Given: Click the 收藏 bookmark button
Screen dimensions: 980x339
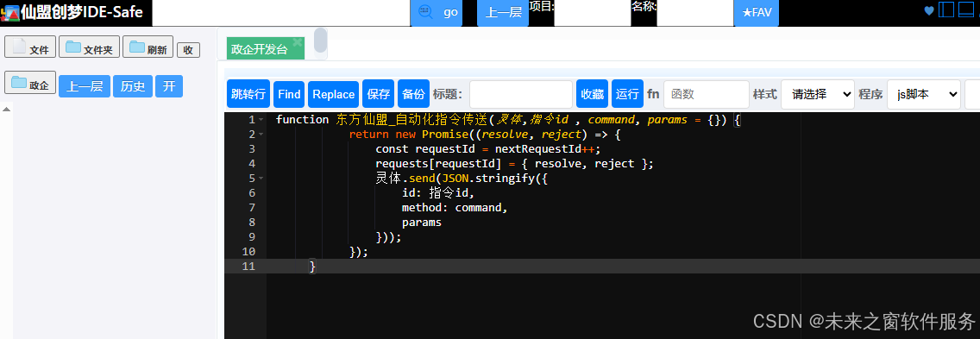Looking at the screenshot, I should click(593, 94).
